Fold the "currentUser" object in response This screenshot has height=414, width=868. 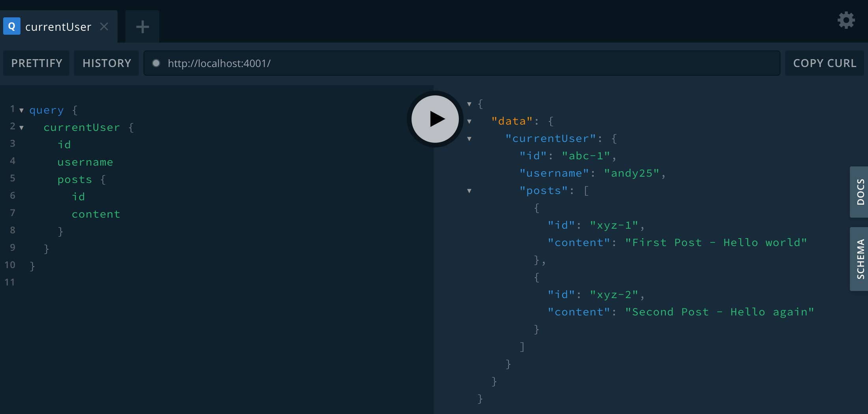pyautogui.click(x=469, y=139)
